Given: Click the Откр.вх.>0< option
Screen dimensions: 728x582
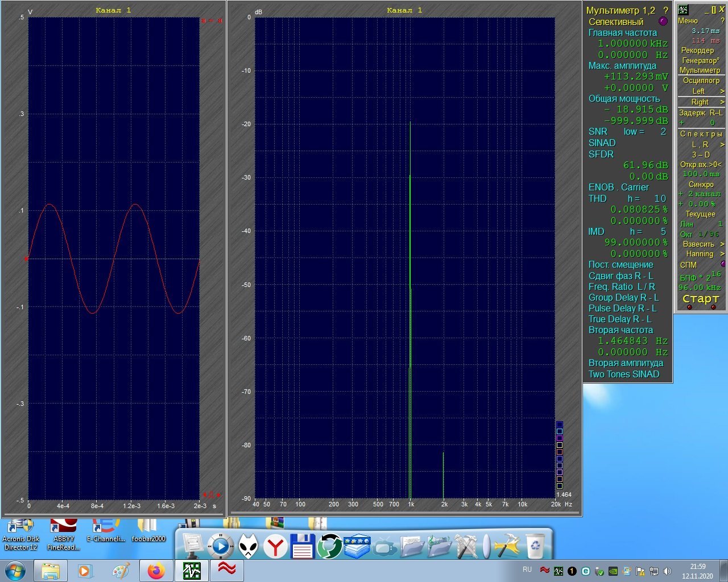Looking at the screenshot, I should [x=701, y=165].
